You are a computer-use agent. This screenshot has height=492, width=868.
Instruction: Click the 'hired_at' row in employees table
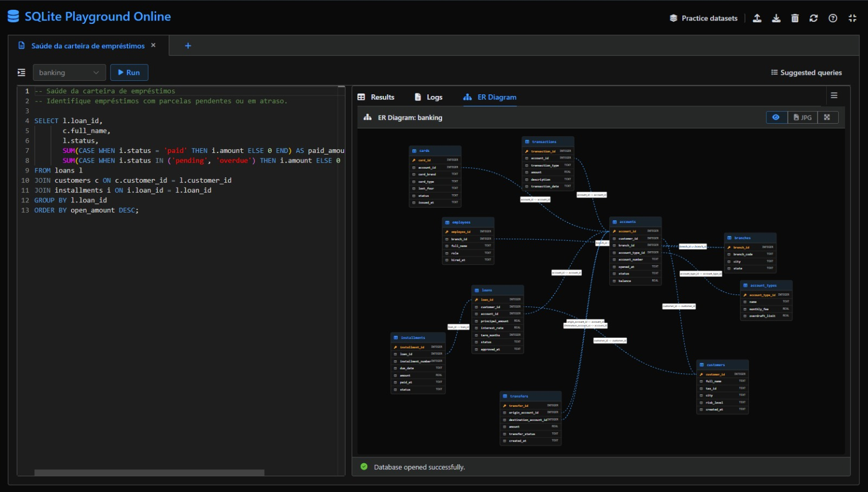tap(468, 260)
